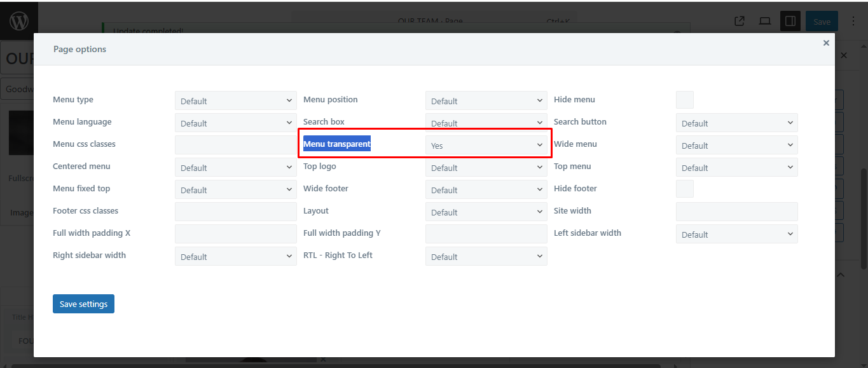The width and height of the screenshot is (868, 368).
Task: Click the Menu type label
Action: coord(73,100)
